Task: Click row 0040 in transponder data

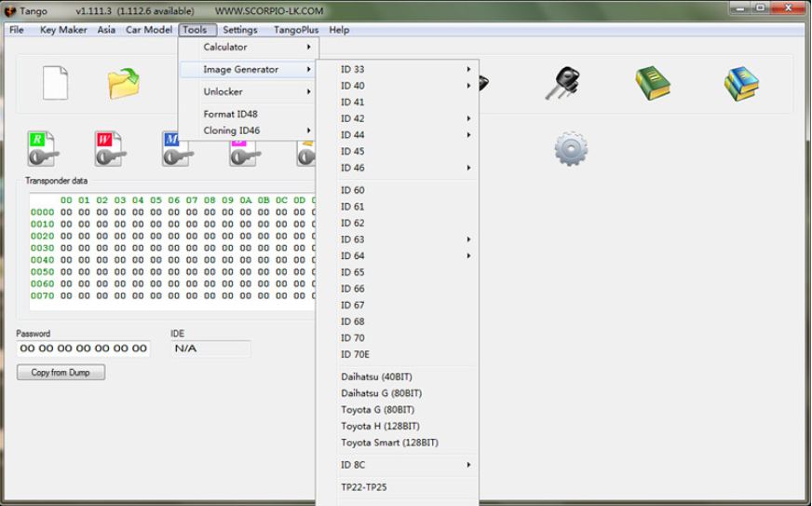Action: point(172,260)
